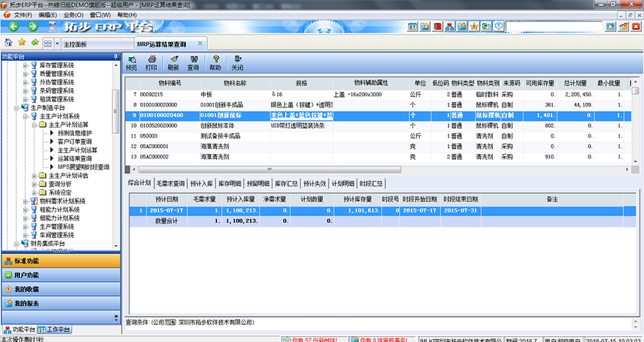This screenshot has height=342, width=644.
Task: Click the home icon below the banner
Action: click(8, 44)
